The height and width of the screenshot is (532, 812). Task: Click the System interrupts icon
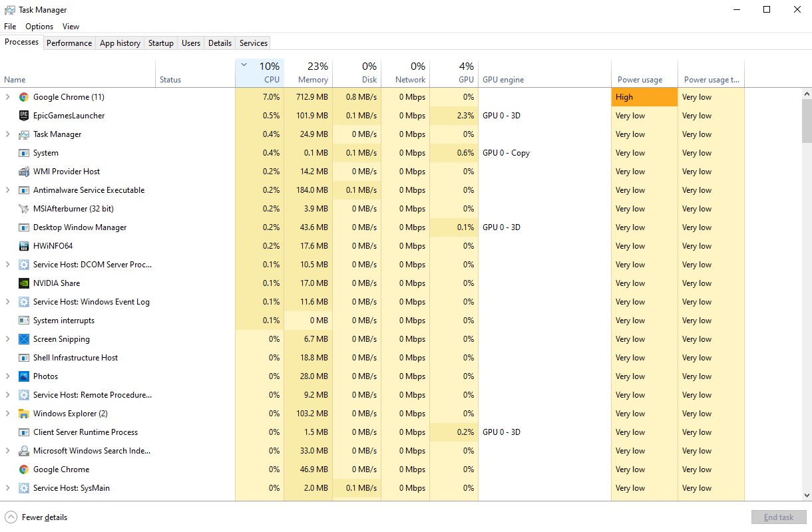pos(24,321)
